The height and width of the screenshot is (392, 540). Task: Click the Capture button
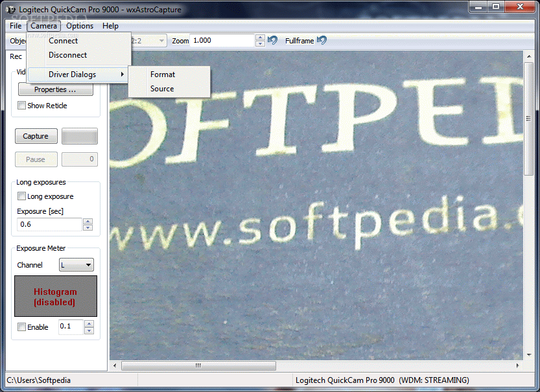pos(36,136)
